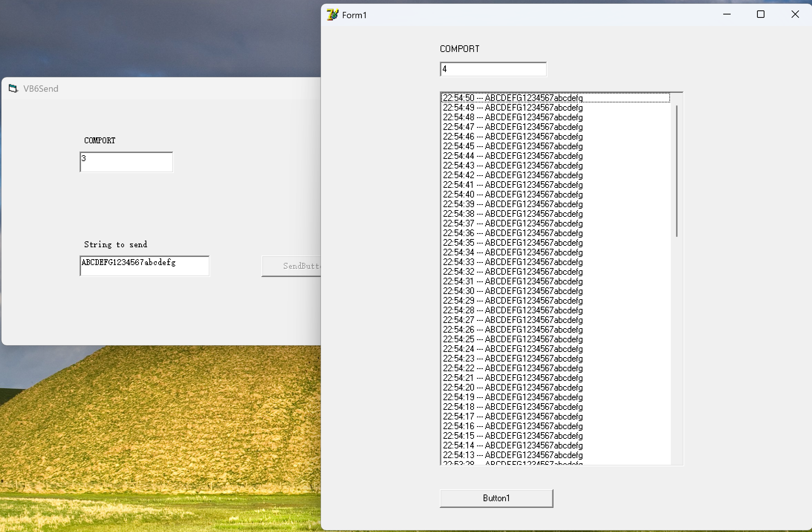Select the 22:54:30 list entry
Screen dimensions: 812x532
pos(513,291)
